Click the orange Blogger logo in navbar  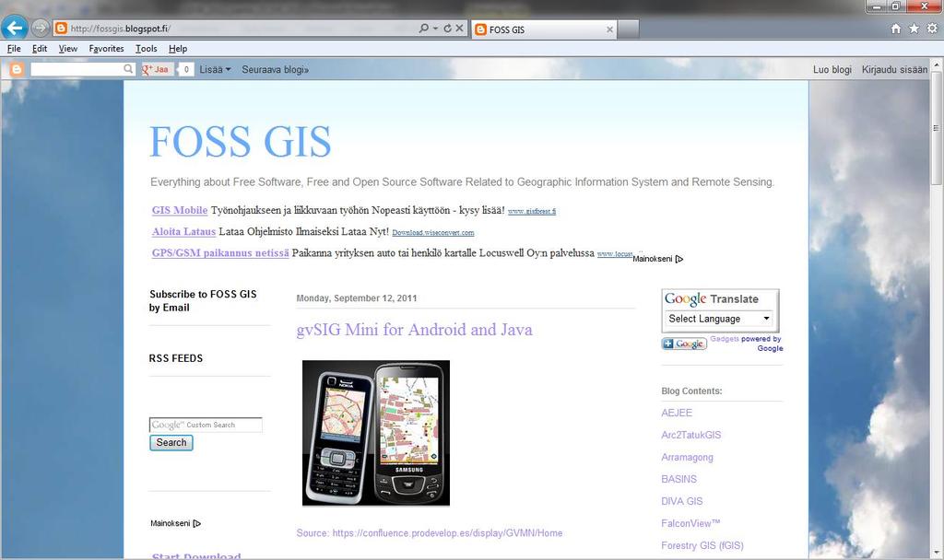pos(17,69)
